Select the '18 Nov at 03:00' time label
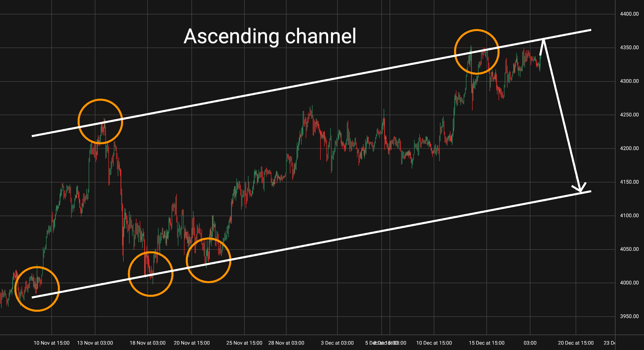644x350 pixels. point(148,343)
